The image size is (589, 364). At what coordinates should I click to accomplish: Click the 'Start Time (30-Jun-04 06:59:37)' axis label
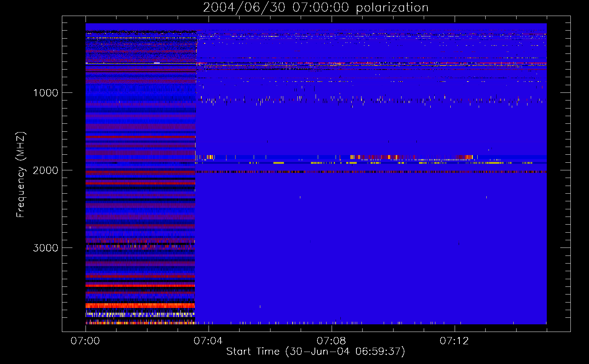316,352
